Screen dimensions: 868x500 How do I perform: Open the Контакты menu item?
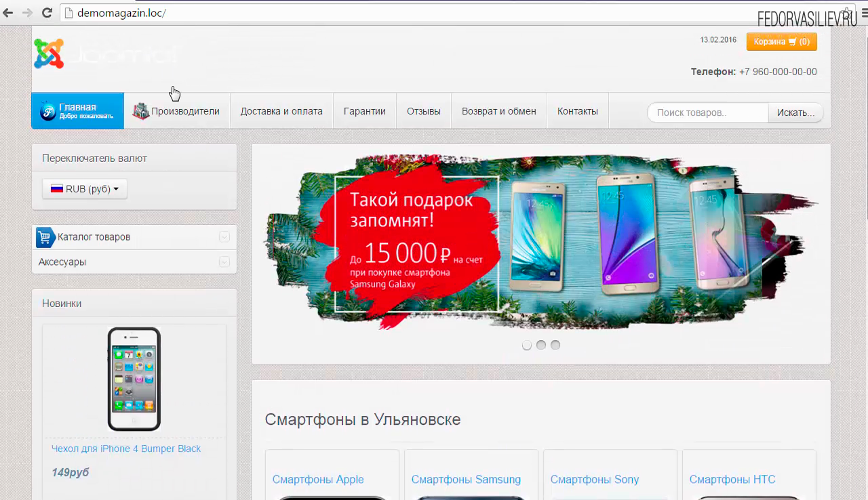click(578, 111)
